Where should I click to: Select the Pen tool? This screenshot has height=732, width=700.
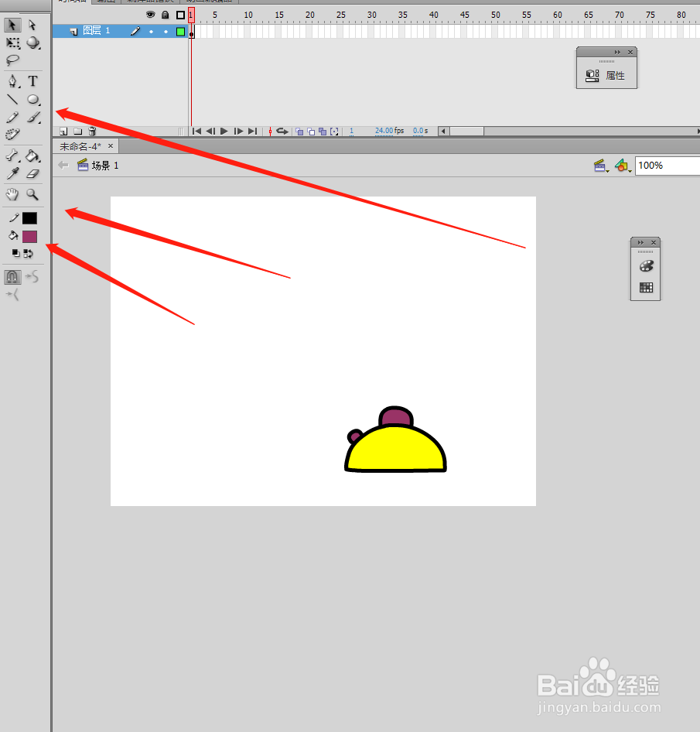click(12, 81)
